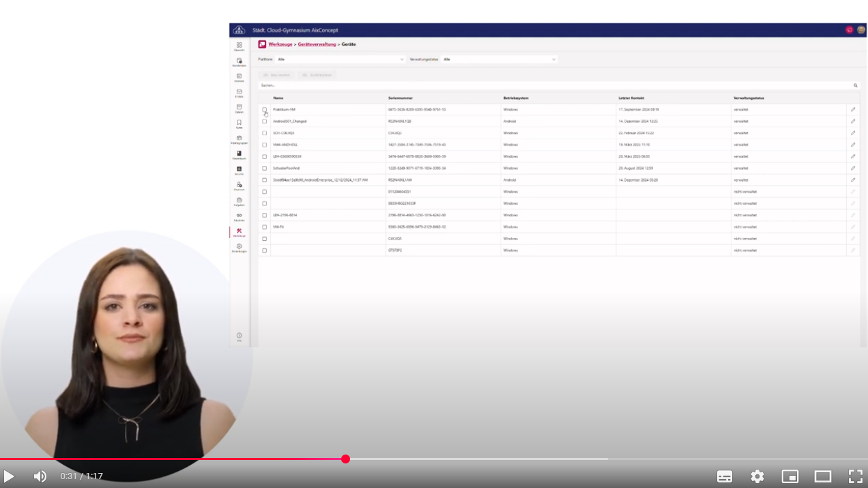
Task: Click the Werkzeuge breadcrumb link
Action: 280,44
